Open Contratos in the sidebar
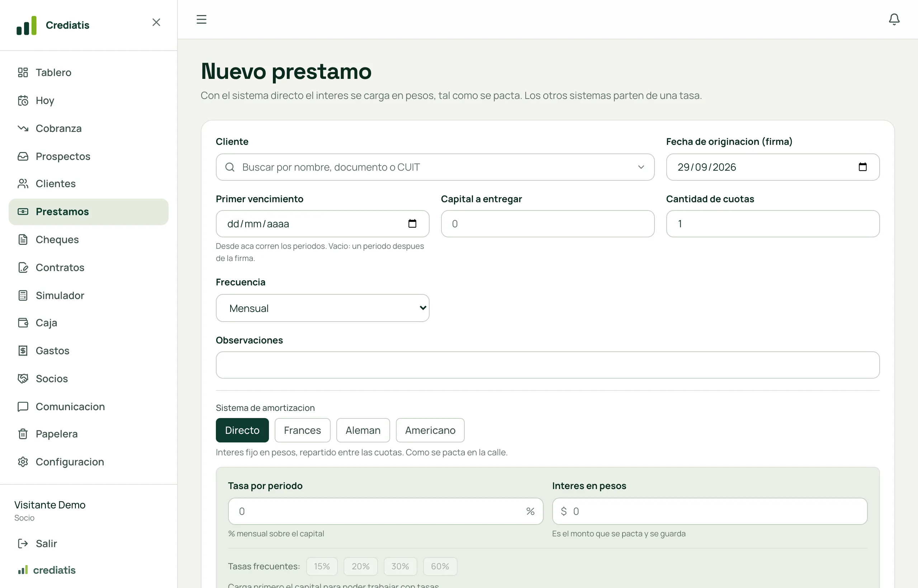 point(88,267)
